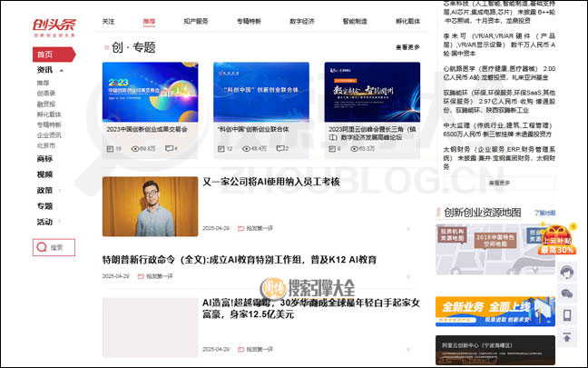Click the 搜索 search input field
Viewport: 588px width, 368px height.
[x=54, y=247]
